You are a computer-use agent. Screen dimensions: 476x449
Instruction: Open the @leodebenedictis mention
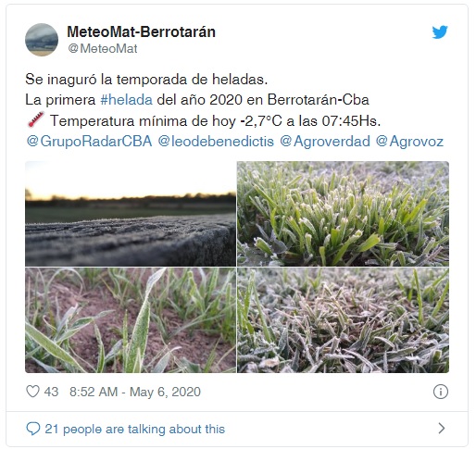tap(216, 142)
